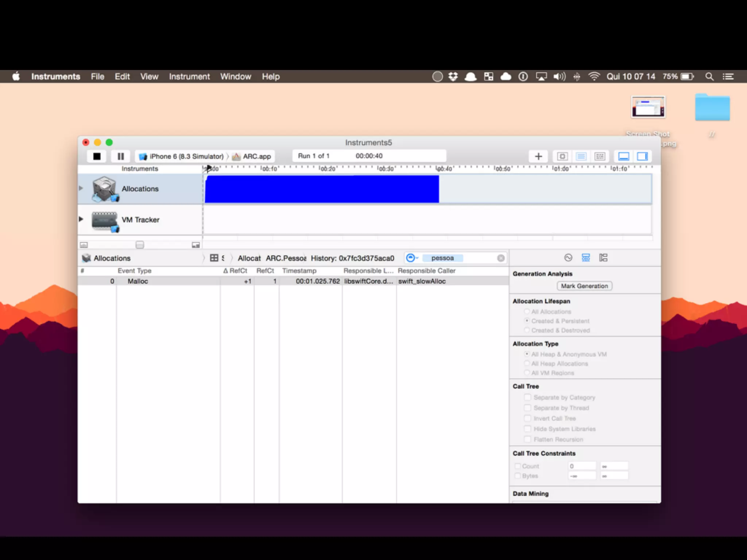Open the Instrument menu
Viewport: 747px width, 560px height.
pyautogui.click(x=189, y=77)
